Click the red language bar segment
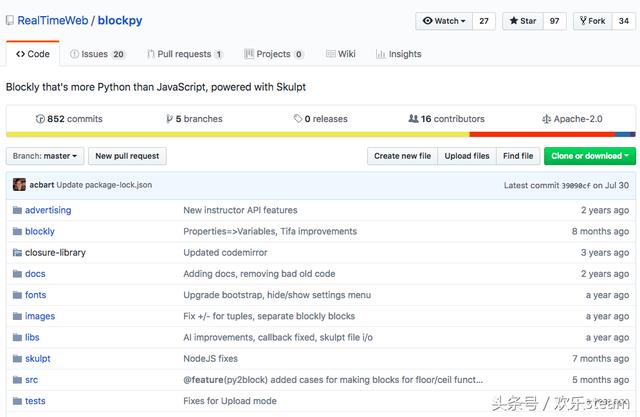Viewport: 640px width, 417px height. click(542, 134)
